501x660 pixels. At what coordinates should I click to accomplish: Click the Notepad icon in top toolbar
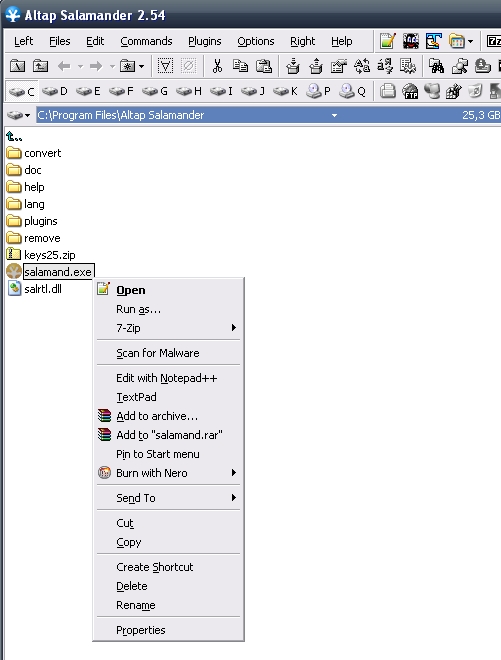pyautogui.click(x=388, y=41)
